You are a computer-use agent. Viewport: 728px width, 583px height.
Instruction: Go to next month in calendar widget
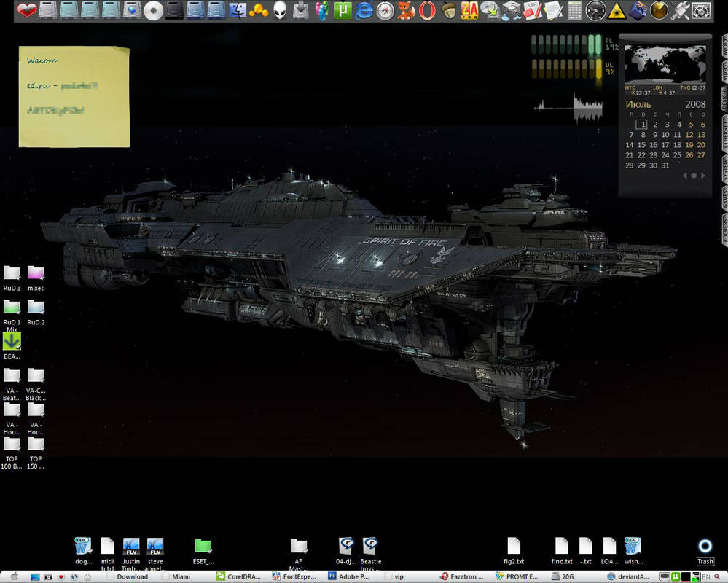(703, 176)
